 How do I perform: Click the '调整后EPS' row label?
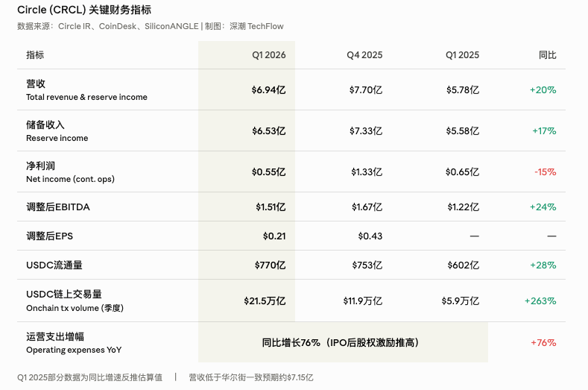49,236
